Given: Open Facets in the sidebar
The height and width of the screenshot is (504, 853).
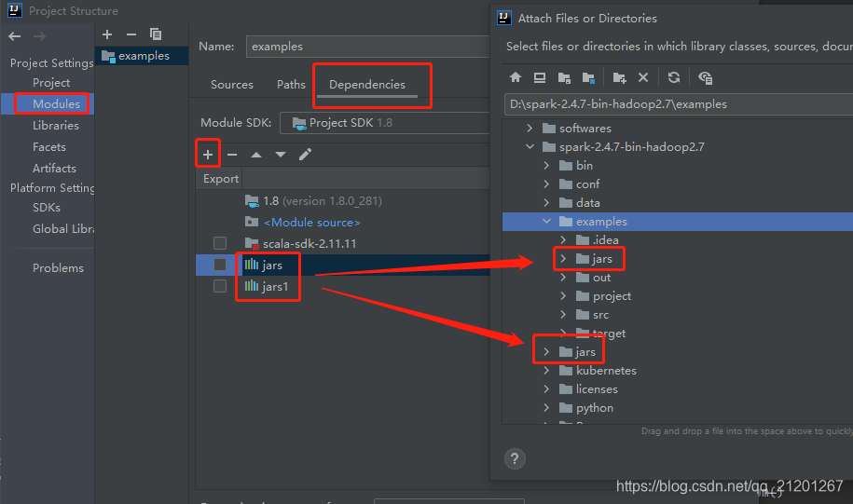Looking at the screenshot, I should [49, 147].
